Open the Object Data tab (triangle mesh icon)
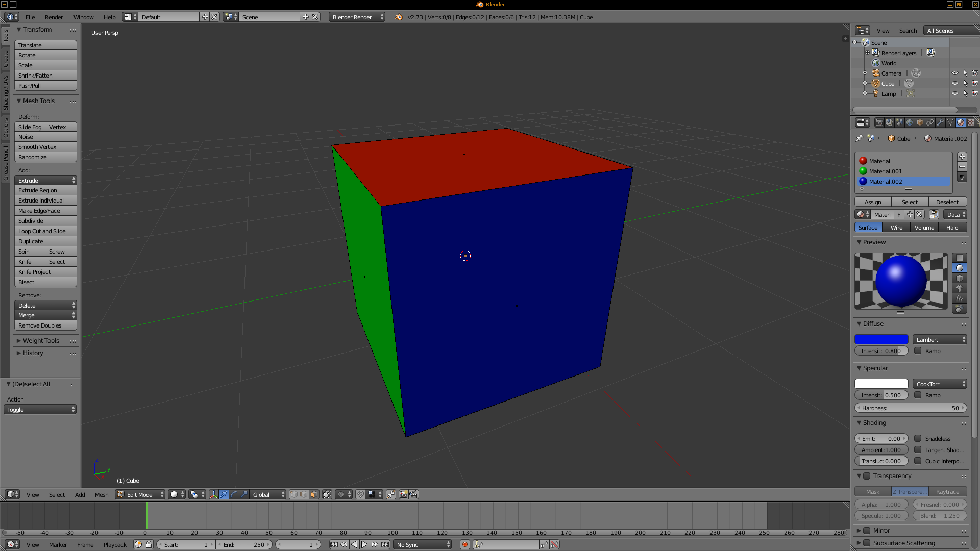 950,122
